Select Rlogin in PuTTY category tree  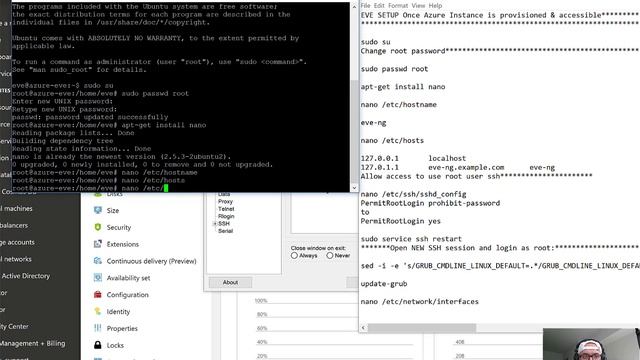tap(226, 216)
